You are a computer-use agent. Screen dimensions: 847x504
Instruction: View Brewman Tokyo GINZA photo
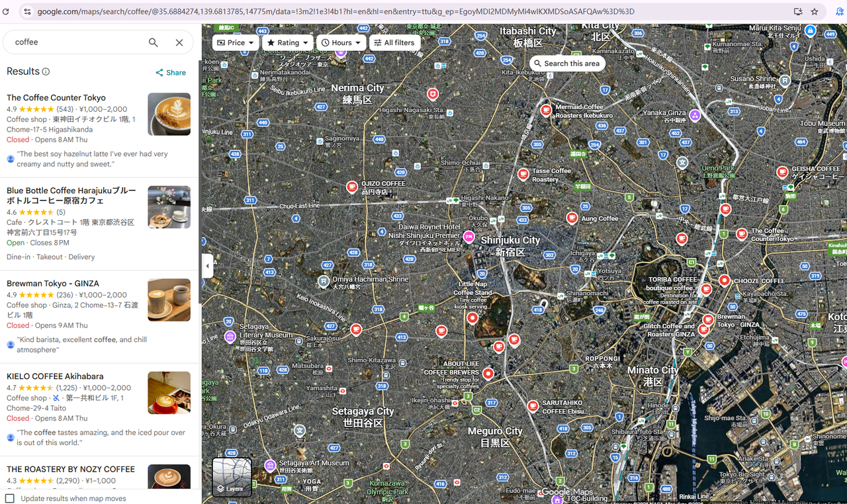point(169,300)
